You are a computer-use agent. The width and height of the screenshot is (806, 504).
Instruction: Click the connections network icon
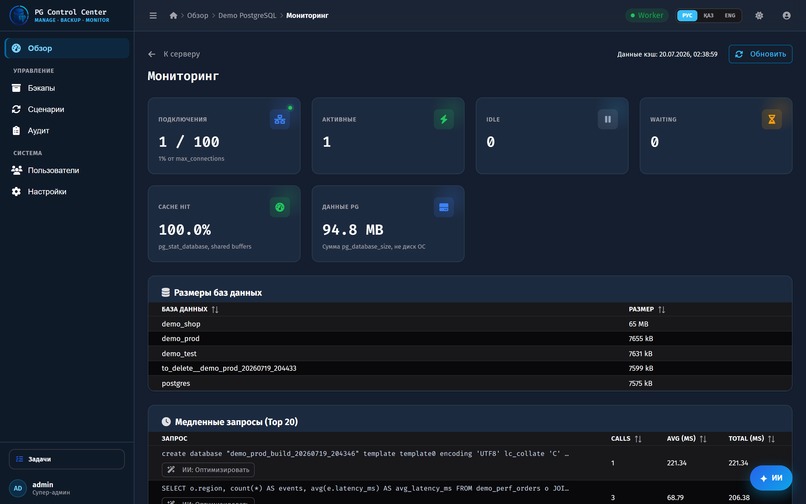280,119
